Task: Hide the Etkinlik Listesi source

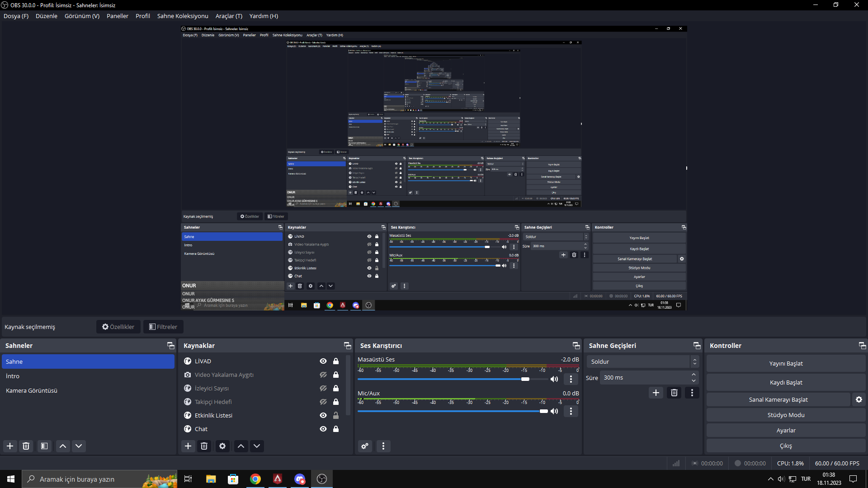Action: pos(323,415)
